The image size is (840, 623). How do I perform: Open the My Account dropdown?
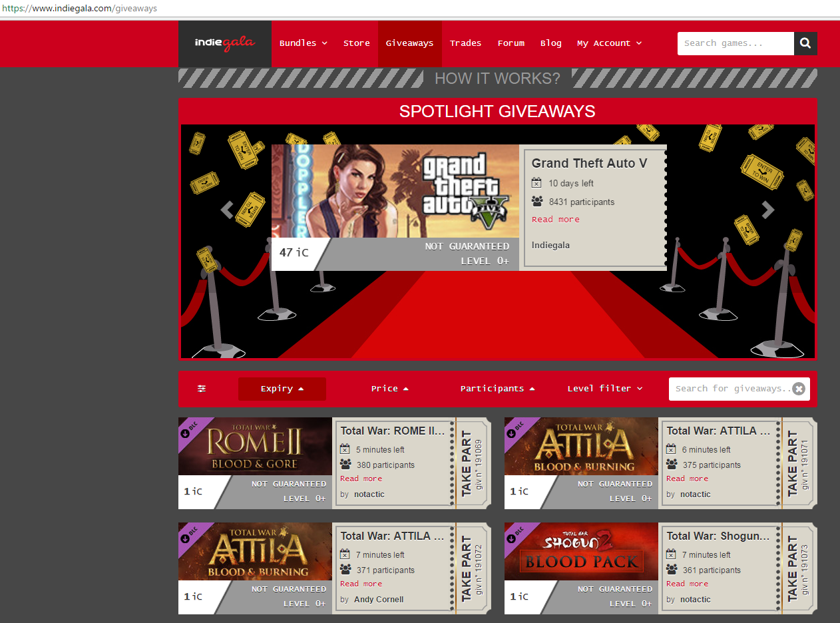coord(610,43)
